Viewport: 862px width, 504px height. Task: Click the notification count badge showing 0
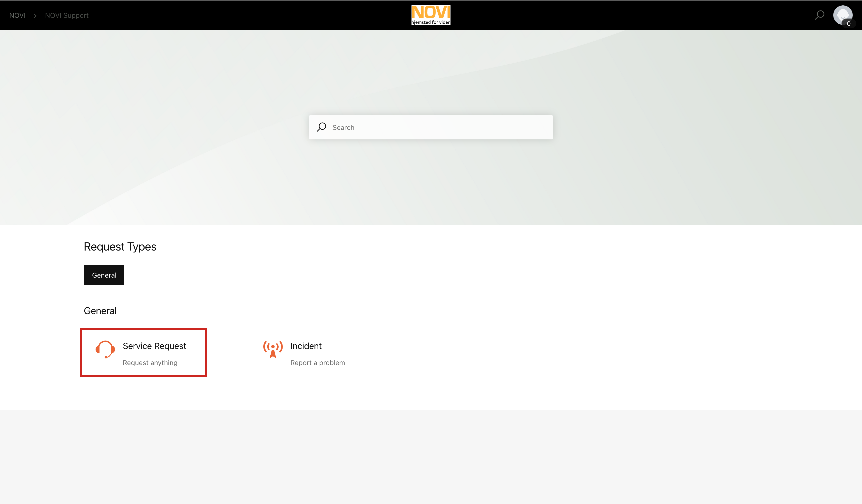pos(848,24)
